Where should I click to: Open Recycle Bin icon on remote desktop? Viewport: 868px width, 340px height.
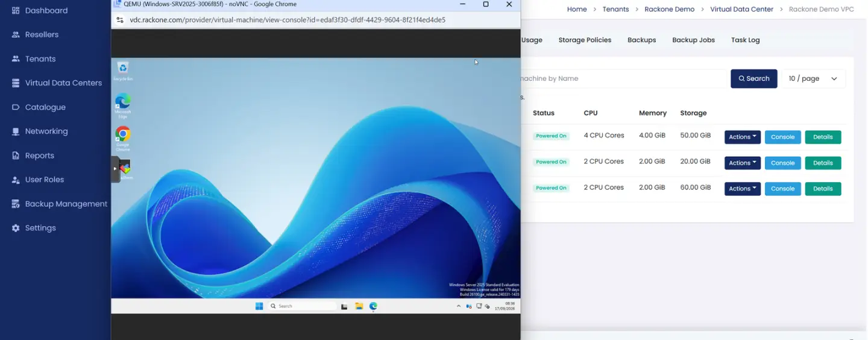[123, 71]
